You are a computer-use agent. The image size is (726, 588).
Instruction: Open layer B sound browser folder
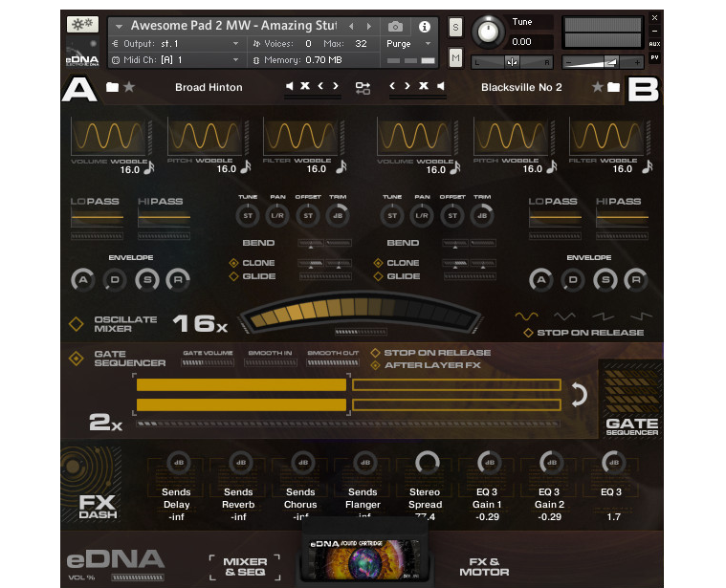pos(613,87)
